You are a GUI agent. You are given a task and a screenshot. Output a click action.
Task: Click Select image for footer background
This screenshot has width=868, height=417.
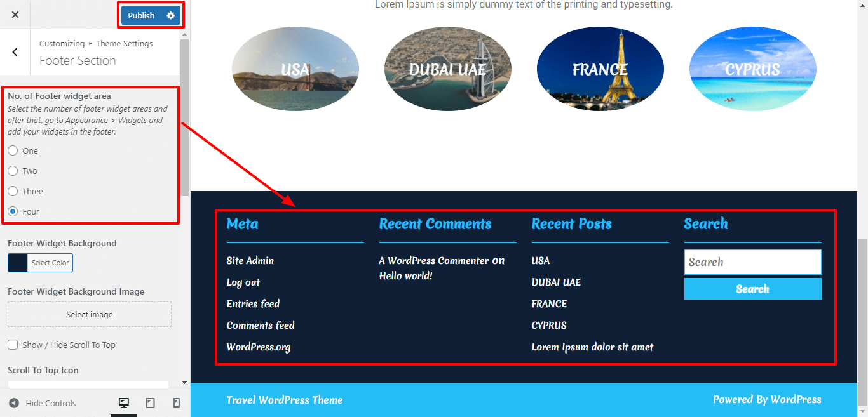coord(90,314)
